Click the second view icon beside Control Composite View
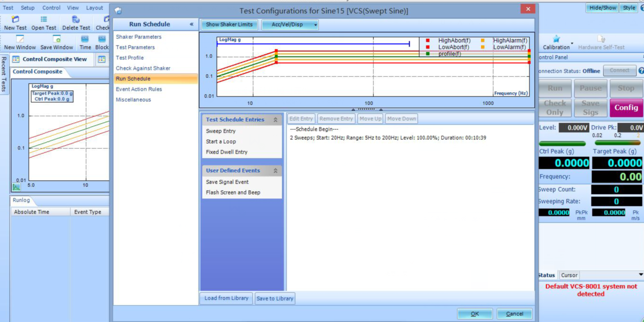The height and width of the screenshot is (322, 644). (x=102, y=59)
